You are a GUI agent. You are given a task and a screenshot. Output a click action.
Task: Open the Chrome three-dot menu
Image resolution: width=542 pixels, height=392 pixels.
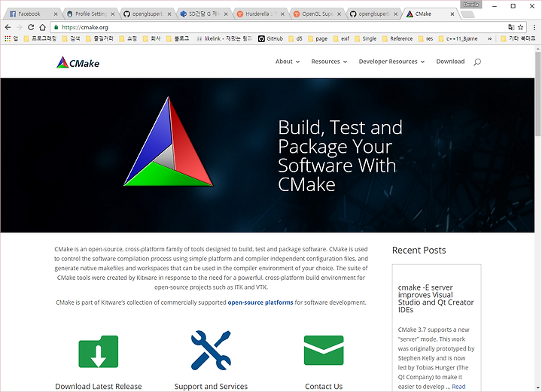click(x=534, y=27)
